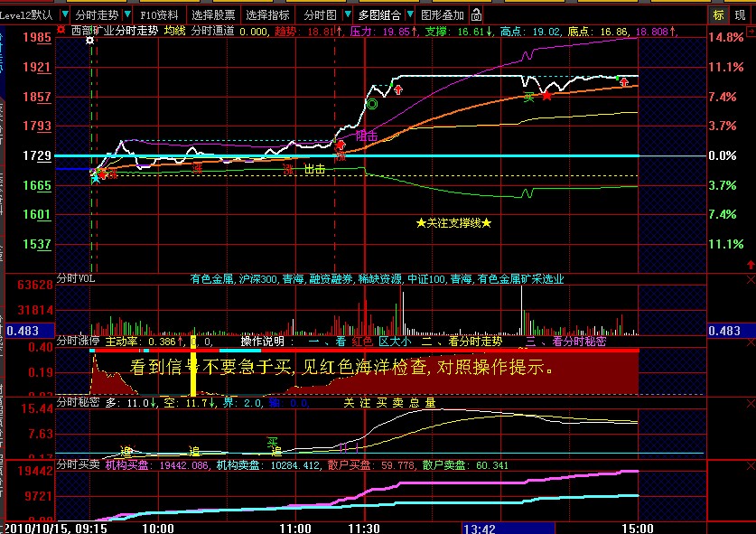Click the 高点: 19.02 value in the header
Image resolution: width=756 pixels, height=534 pixels.
530,32
